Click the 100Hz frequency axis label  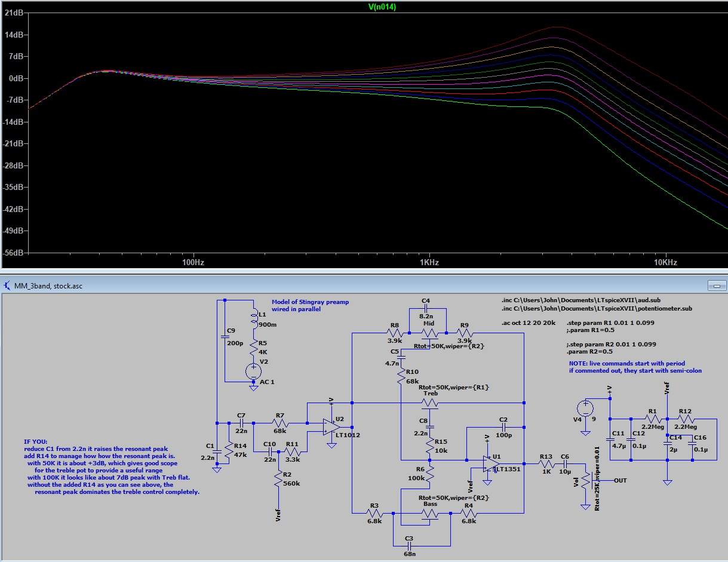193,262
